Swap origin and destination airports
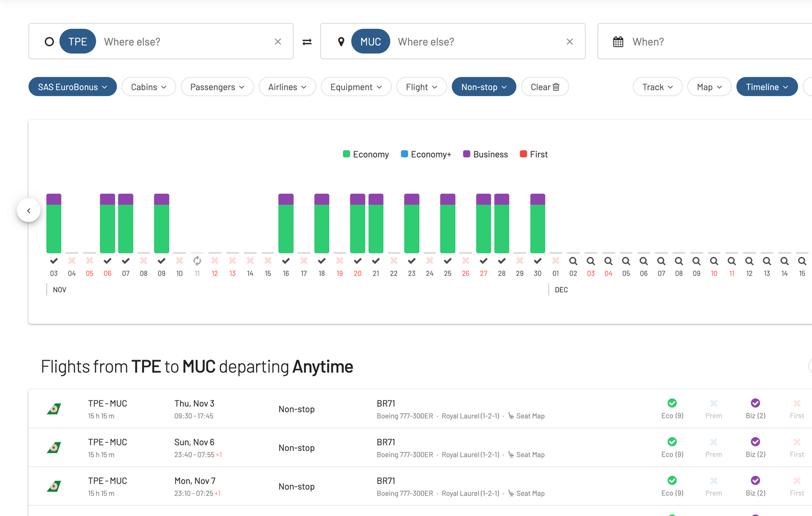812x516 pixels. [x=307, y=42]
